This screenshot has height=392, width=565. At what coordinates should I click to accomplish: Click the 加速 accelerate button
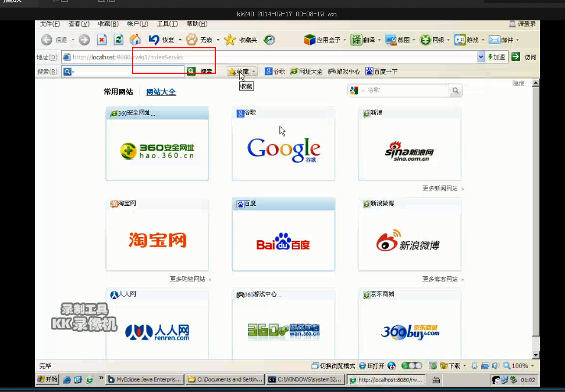coord(496,57)
